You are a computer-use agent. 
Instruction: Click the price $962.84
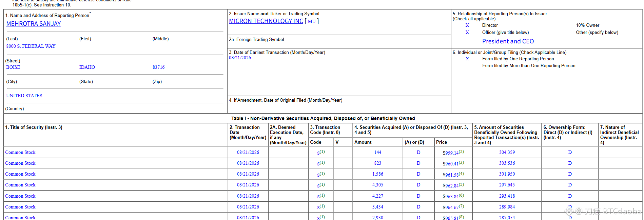click(451, 186)
